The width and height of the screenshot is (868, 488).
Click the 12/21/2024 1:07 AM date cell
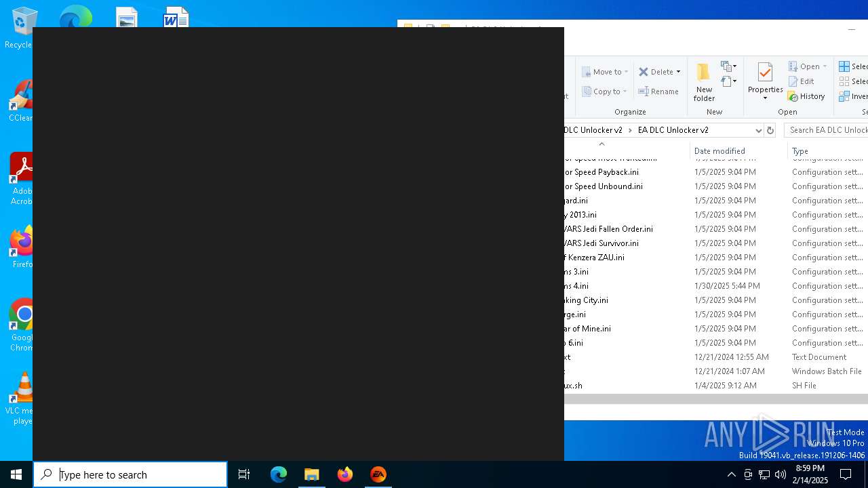pos(729,371)
